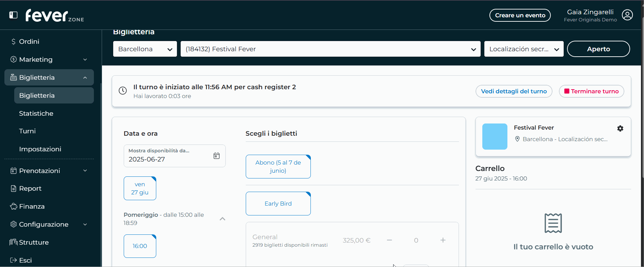The image size is (644, 267).
Task: Click the Biglietteria cash register icon
Action: point(14,77)
